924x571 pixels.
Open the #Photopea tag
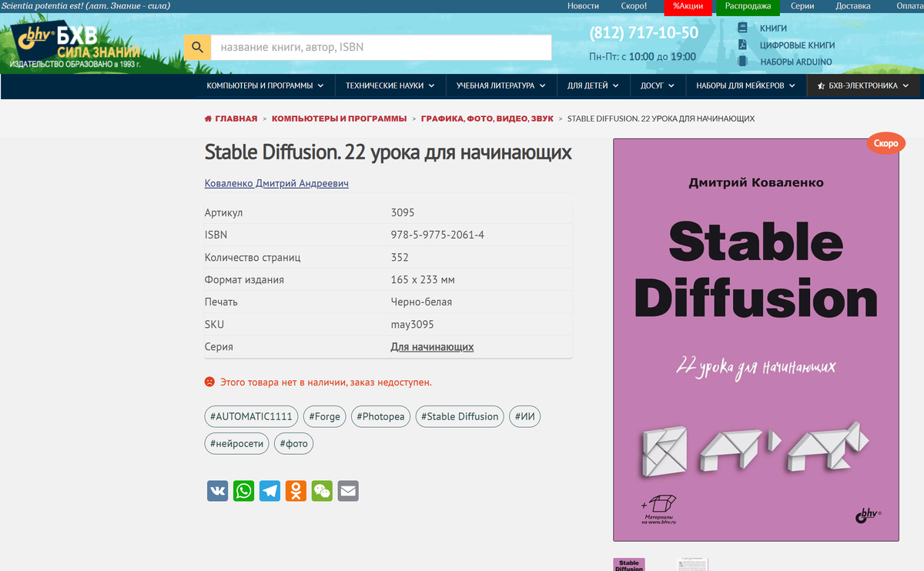tap(380, 416)
